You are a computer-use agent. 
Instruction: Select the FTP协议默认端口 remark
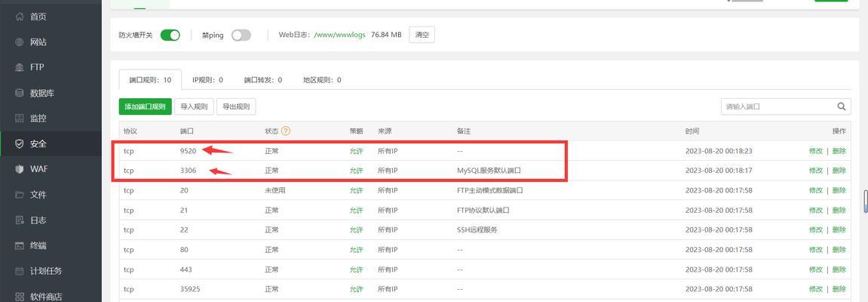coord(483,210)
